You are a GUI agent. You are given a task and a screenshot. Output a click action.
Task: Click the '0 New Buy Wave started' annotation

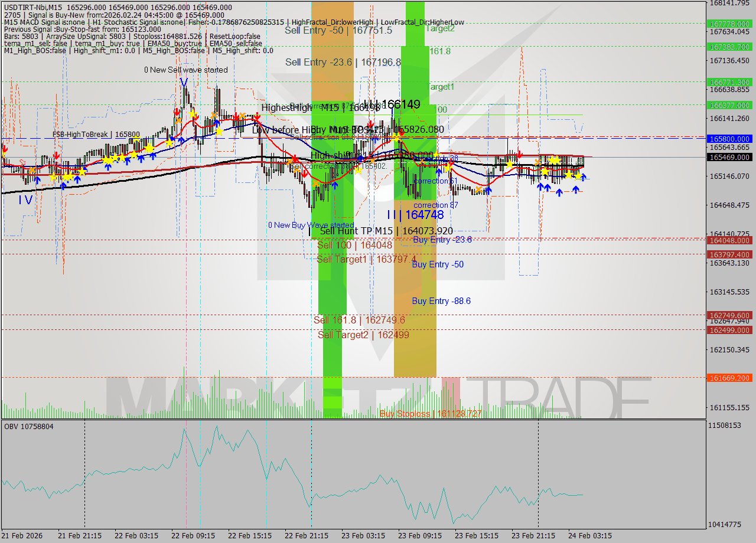point(311,225)
